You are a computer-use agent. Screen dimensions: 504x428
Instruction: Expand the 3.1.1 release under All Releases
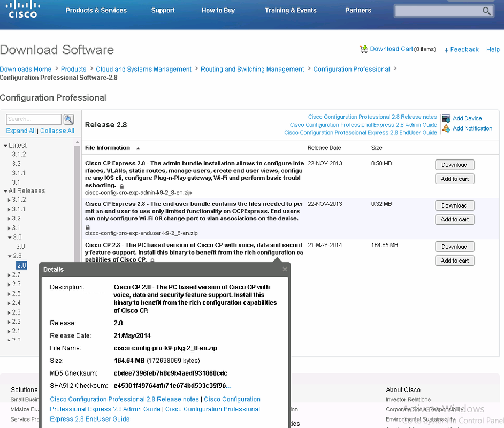[x=9, y=210]
